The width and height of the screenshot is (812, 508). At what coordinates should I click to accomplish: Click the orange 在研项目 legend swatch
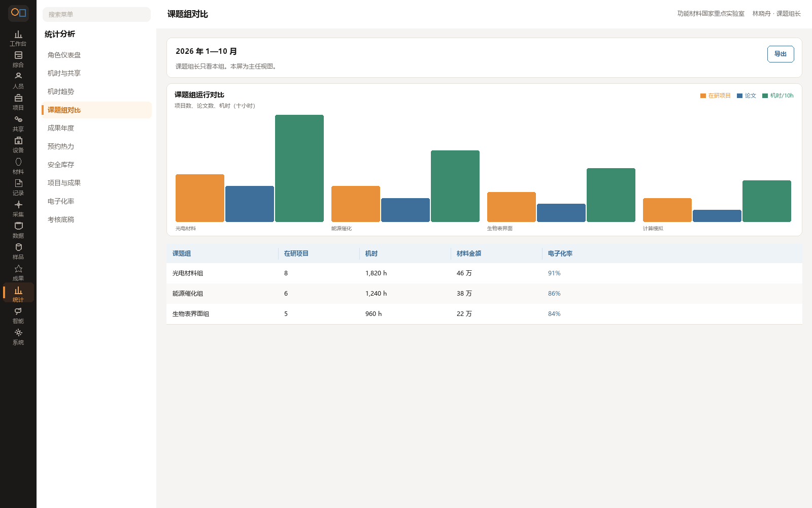[x=703, y=96]
